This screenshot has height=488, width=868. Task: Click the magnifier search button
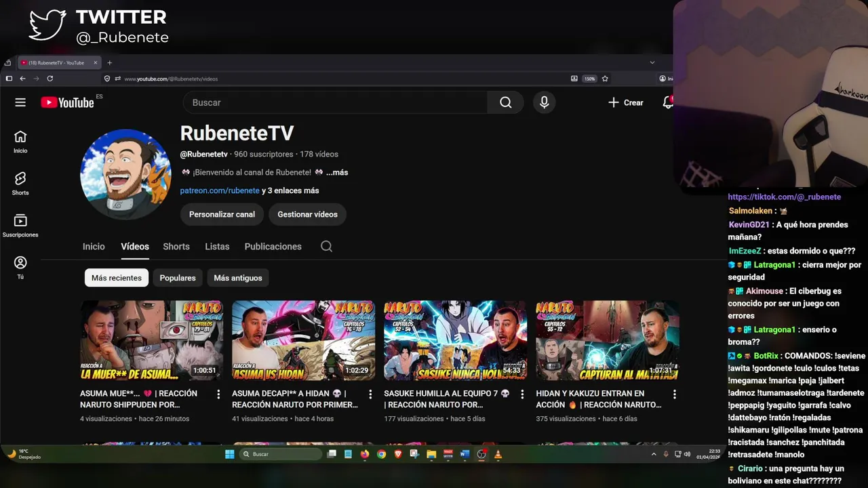(505, 102)
